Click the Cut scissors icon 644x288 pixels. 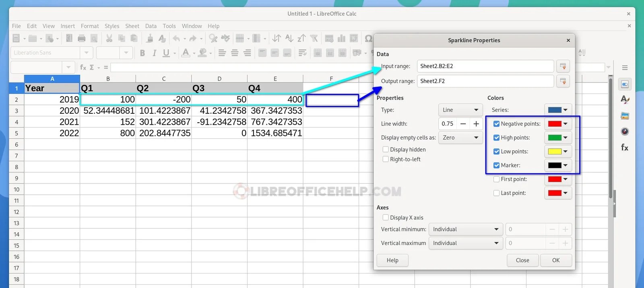pos(109,38)
